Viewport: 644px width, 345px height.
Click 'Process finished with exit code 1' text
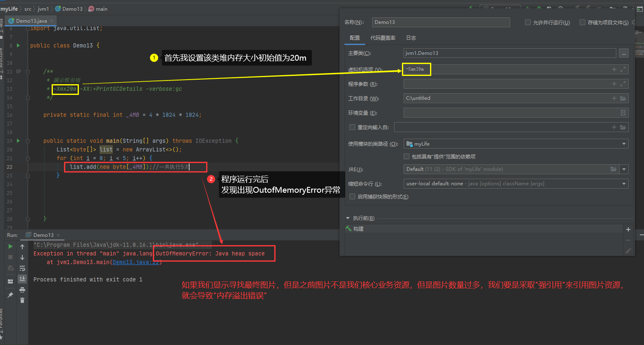coord(88,279)
